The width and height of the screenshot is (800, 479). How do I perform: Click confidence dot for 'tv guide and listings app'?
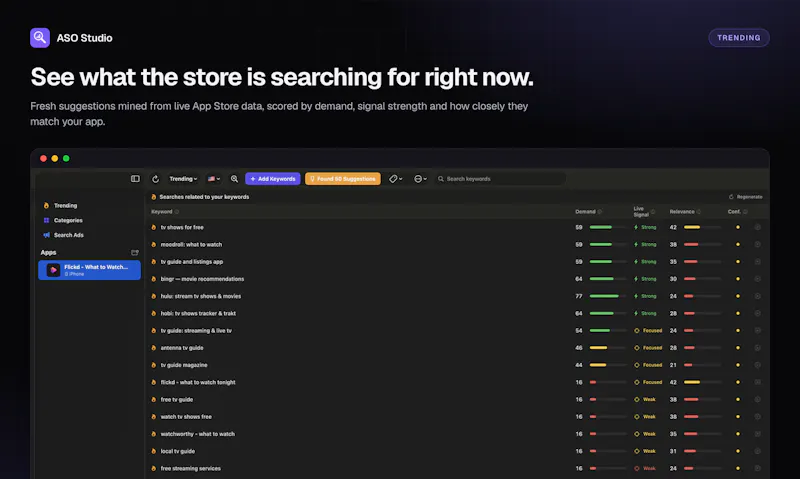coord(738,262)
